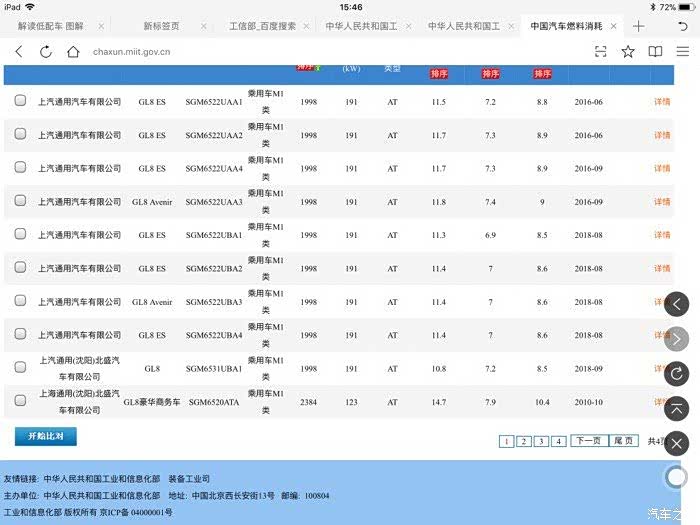Open new tab with plus icon
Screen dimensions: 700x525
tap(639, 26)
